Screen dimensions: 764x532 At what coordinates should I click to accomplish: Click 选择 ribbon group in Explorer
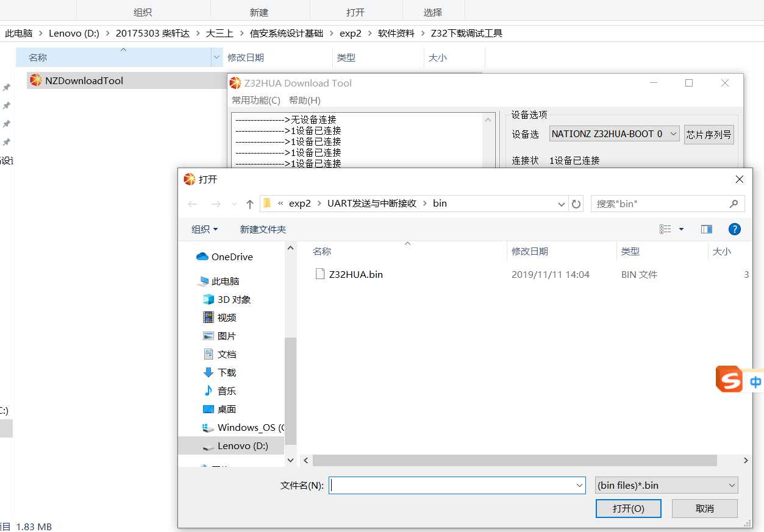tap(433, 12)
